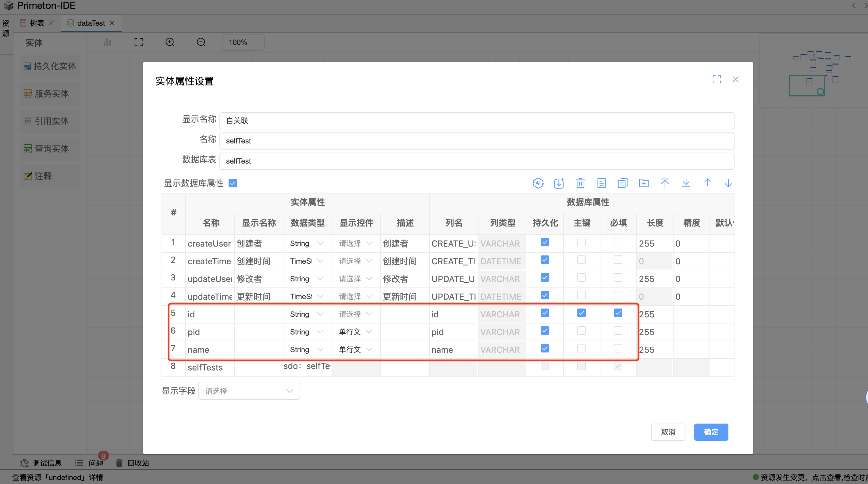Click the delete trash icon in toolbar
This screenshot has width=868, height=484.
pos(580,183)
